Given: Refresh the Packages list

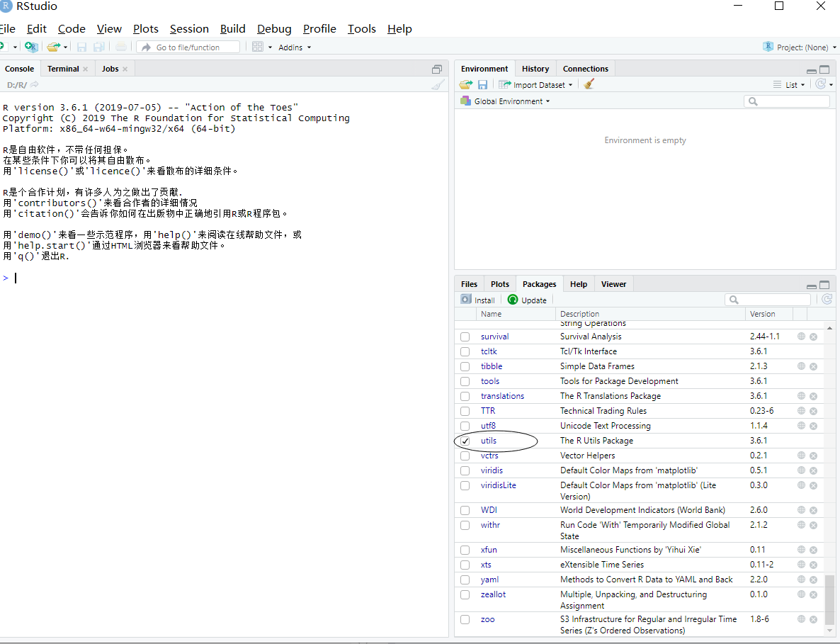Looking at the screenshot, I should point(827,300).
